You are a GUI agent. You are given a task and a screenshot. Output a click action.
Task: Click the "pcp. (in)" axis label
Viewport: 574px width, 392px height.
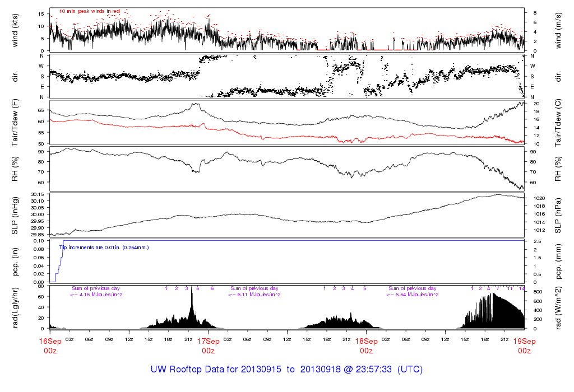point(15,262)
